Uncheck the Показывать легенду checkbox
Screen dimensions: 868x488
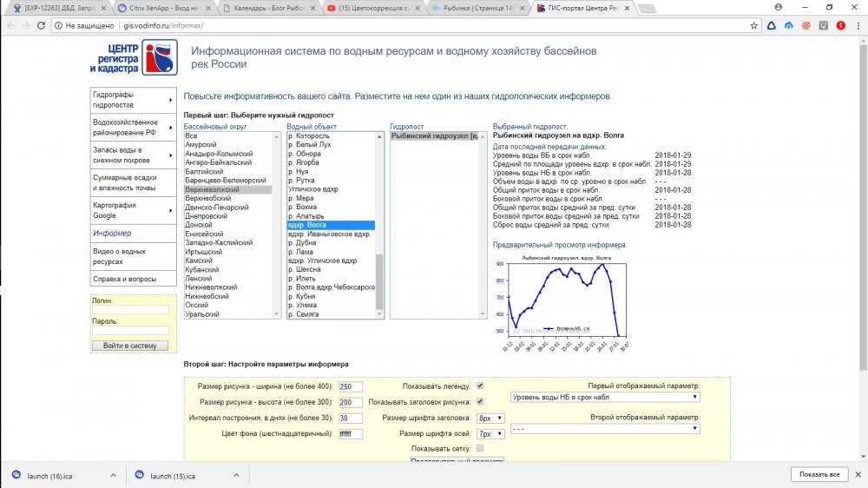(480, 386)
